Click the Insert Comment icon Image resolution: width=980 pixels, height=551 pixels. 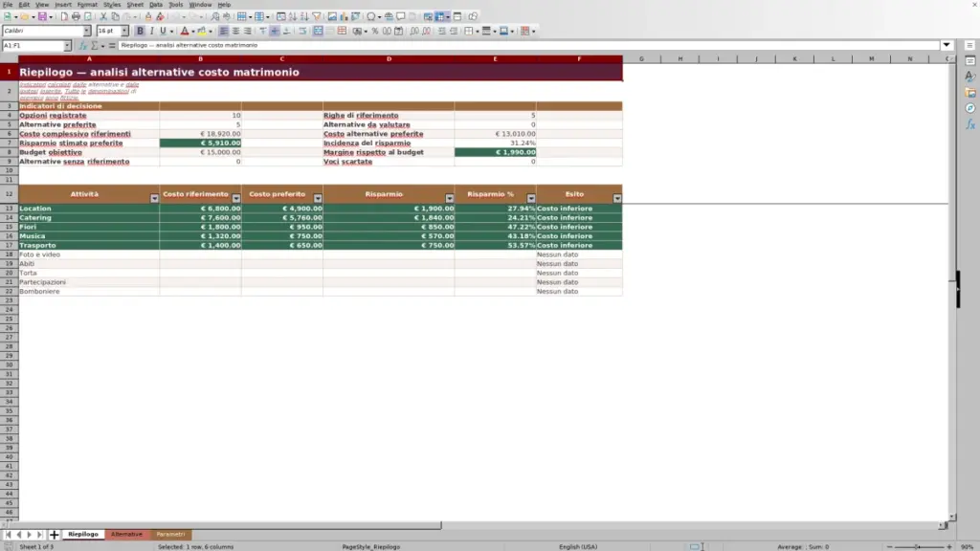(401, 16)
